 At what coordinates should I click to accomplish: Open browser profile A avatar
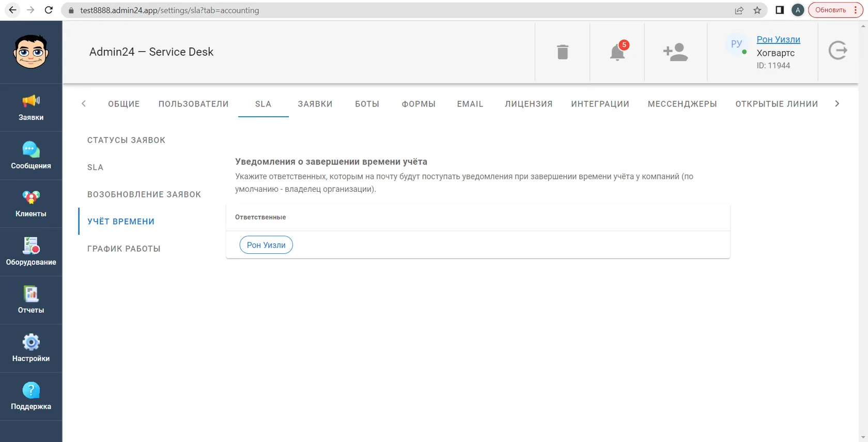pyautogui.click(x=798, y=10)
